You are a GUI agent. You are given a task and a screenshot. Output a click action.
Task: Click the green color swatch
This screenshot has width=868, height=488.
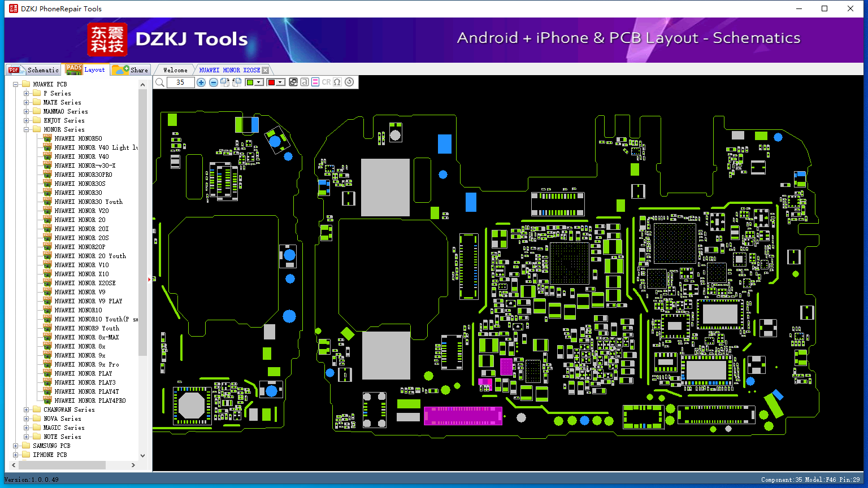(x=250, y=82)
